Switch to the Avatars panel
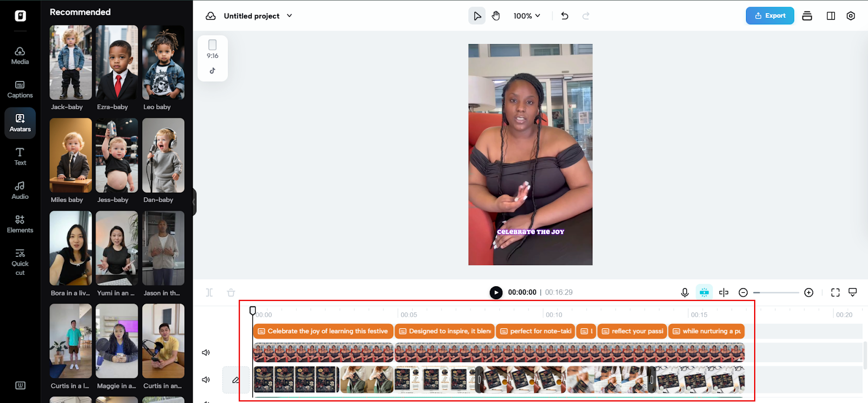 point(20,123)
